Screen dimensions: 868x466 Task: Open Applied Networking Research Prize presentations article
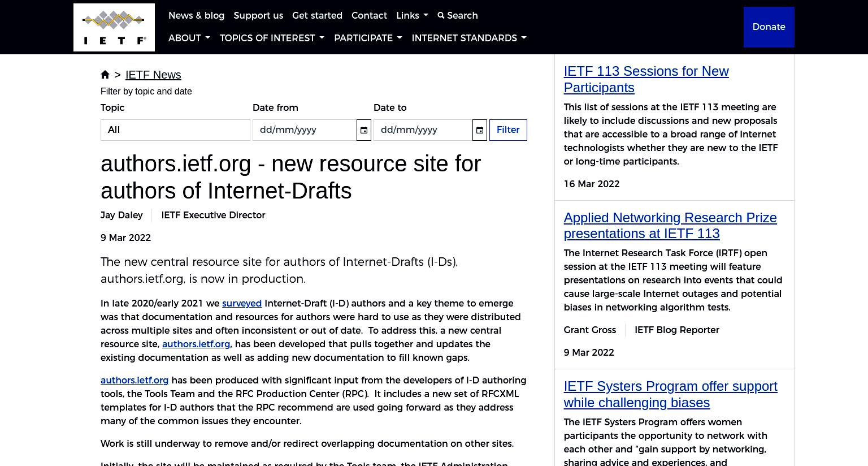point(670,225)
